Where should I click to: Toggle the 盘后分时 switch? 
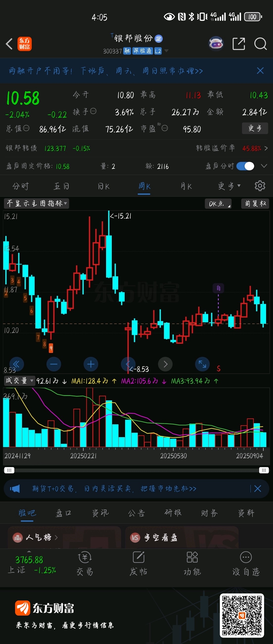coord(245,166)
